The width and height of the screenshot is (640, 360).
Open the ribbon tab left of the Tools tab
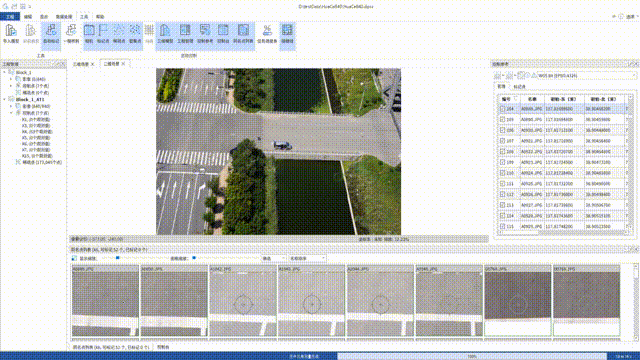(x=64, y=17)
